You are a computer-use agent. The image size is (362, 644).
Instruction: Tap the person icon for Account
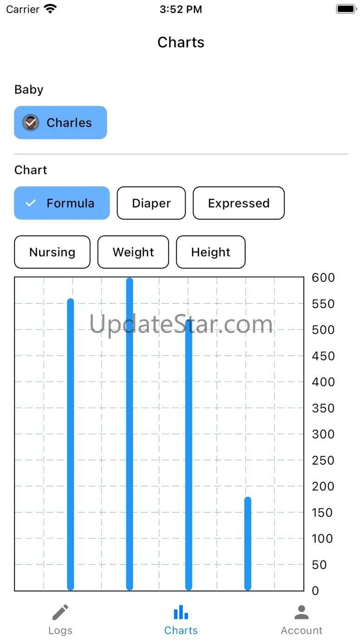tap(302, 612)
